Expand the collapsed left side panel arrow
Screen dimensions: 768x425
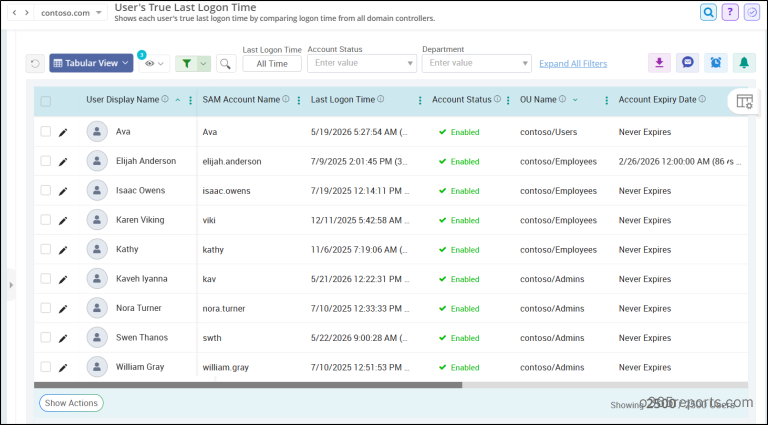click(11, 285)
